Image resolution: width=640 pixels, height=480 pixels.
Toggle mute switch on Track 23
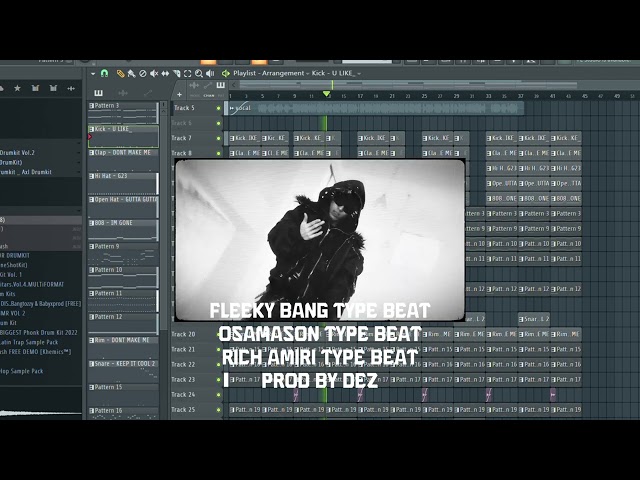[218, 380]
